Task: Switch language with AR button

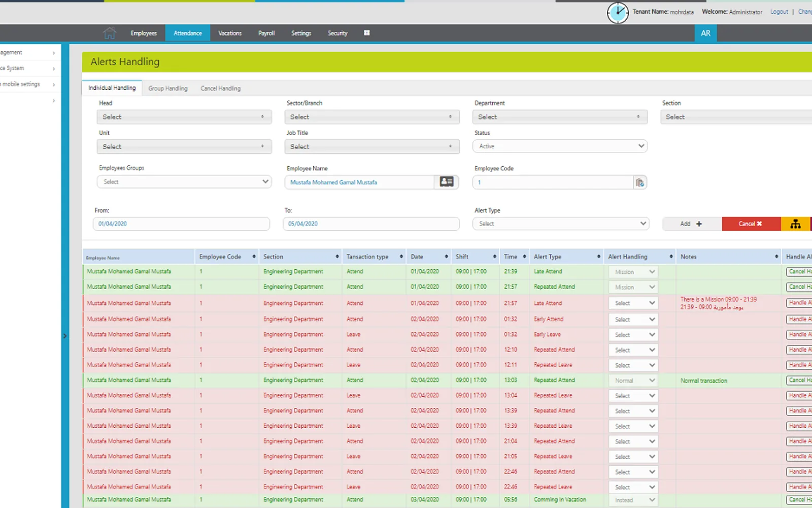Action: click(x=705, y=33)
